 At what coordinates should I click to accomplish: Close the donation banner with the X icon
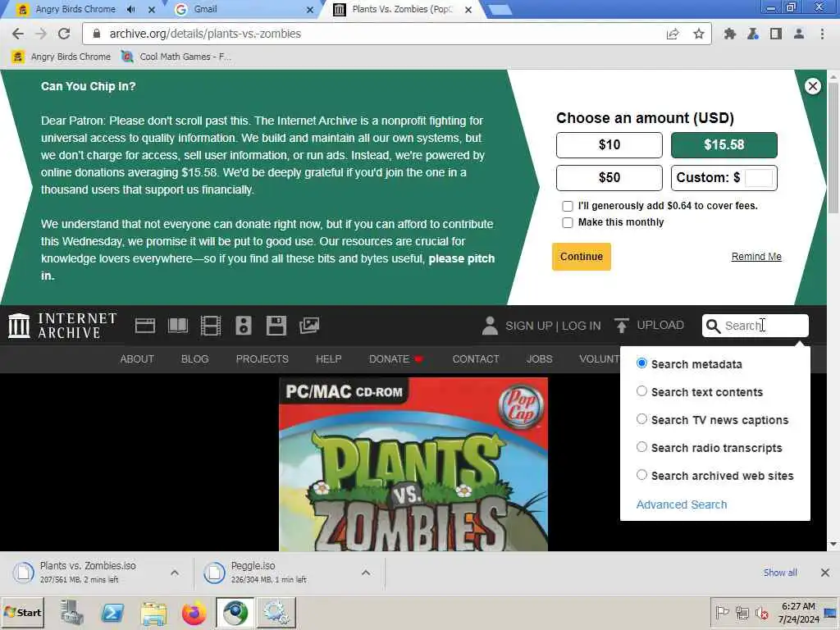click(x=813, y=86)
